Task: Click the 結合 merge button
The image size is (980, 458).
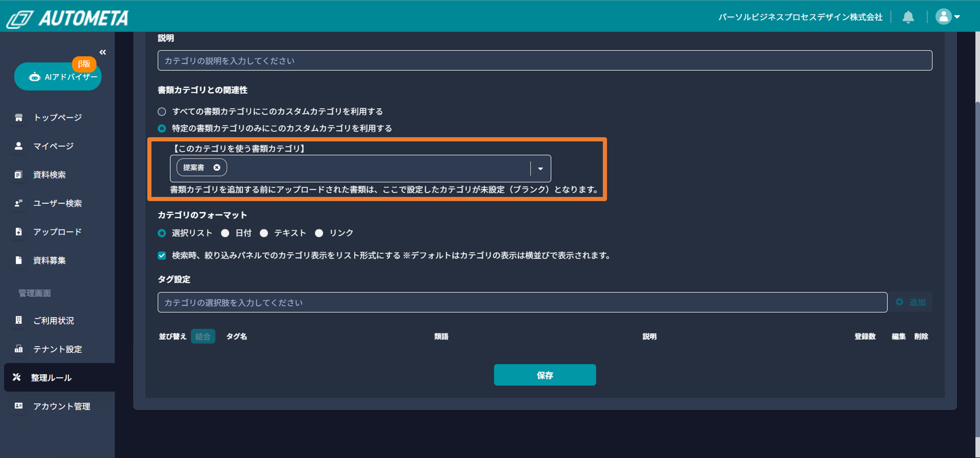Action: [x=203, y=336]
